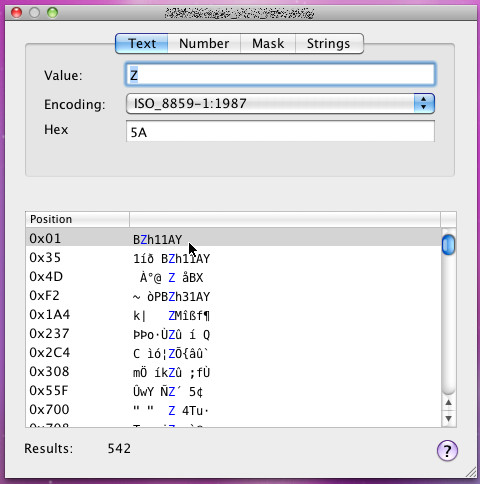The image size is (480, 484).
Task: Click the Hex field containing 5A
Action: coord(280,132)
